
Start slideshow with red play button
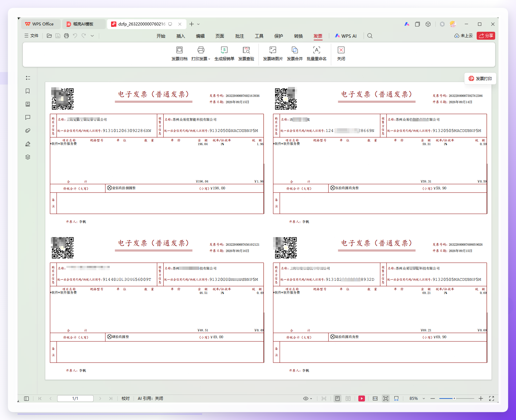point(362,399)
